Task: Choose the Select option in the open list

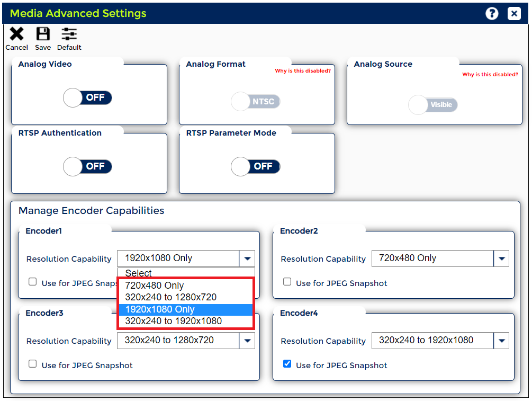Action: (x=186, y=273)
